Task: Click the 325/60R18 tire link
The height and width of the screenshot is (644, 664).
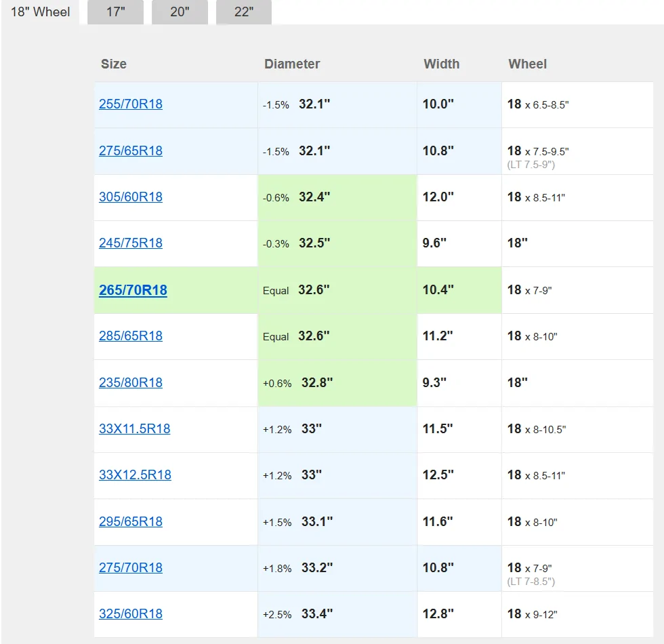Action: 131,614
